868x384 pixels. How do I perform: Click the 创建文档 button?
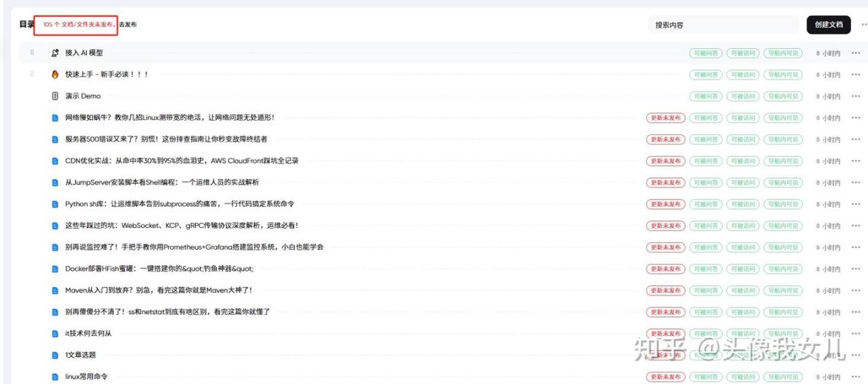click(828, 24)
